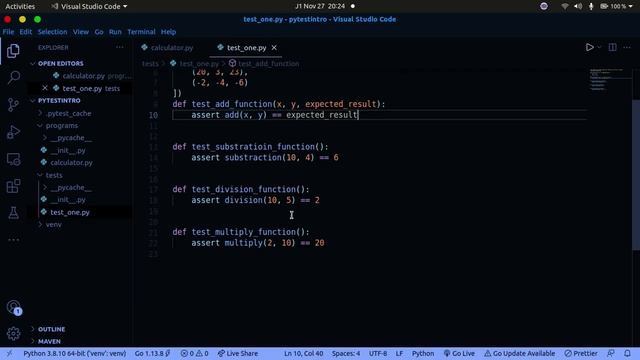The height and width of the screenshot is (360, 640).
Task: Close test_one.py in Open Editors list
Action: coord(45,88)
